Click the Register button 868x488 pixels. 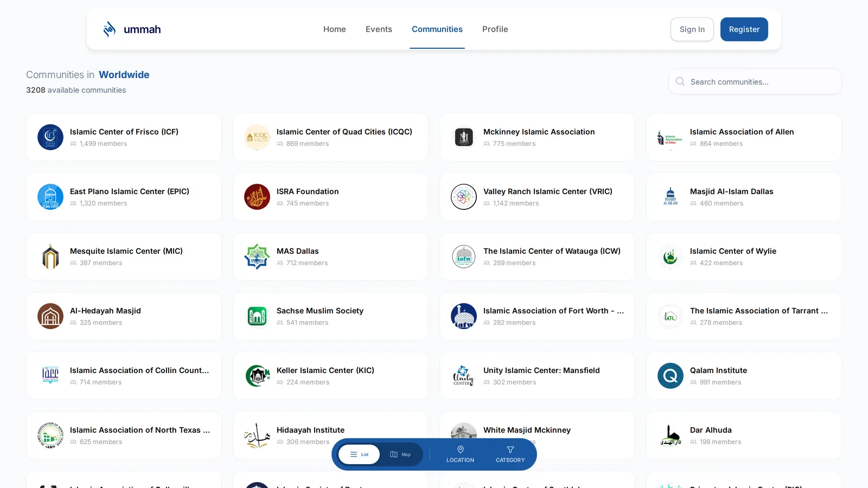click(744, 29)
